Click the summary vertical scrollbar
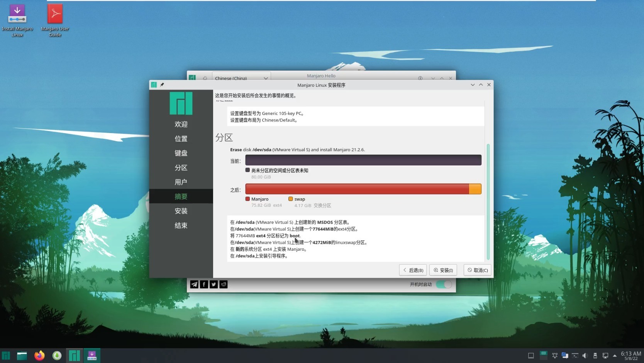644x363 pixels. coord(488,201)
